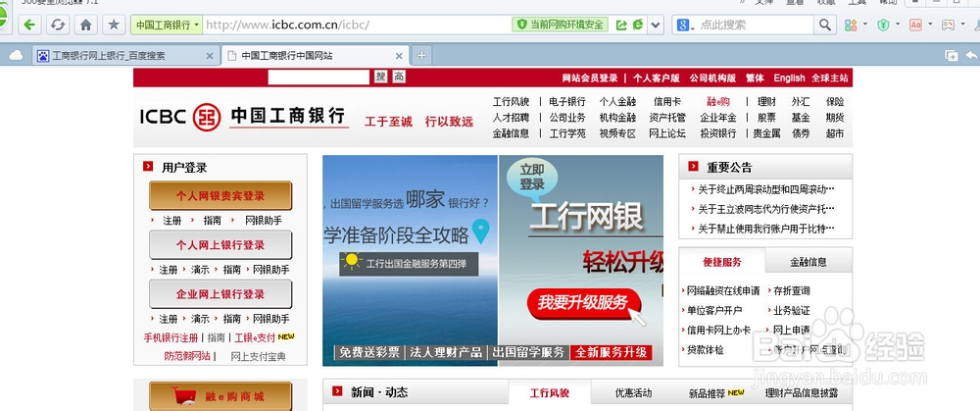This screenshot has height=411, width=980.
Task: Click the ICBC site search box in the red bar
Action: pyautogui.click(x=318, y=77)
